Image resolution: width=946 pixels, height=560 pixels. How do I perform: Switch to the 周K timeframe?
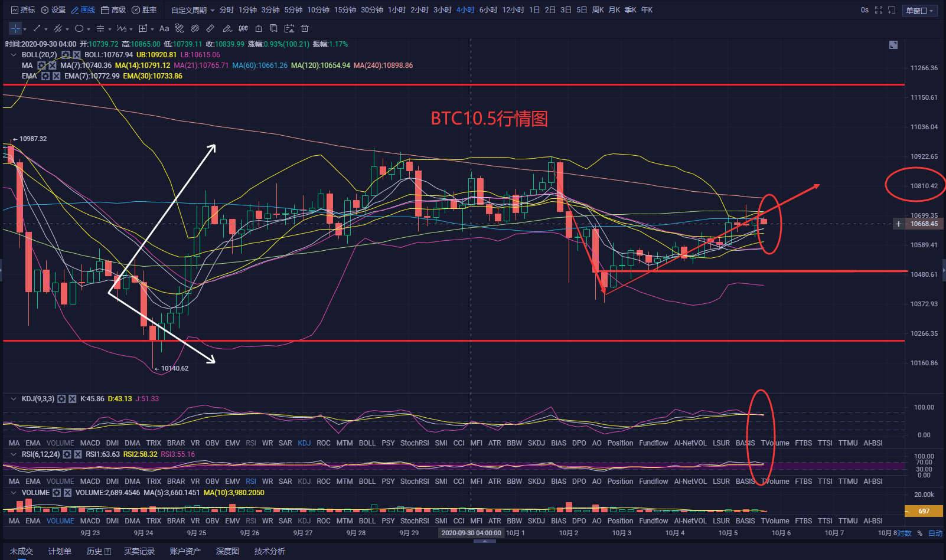598,10
